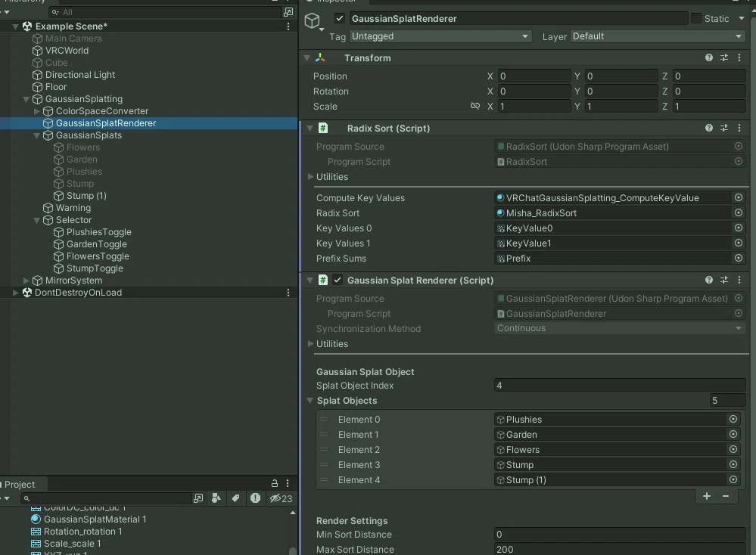The image size is (756, 555).
Task: Select Warning object in Hierarchy
Action: pos(73,208)
